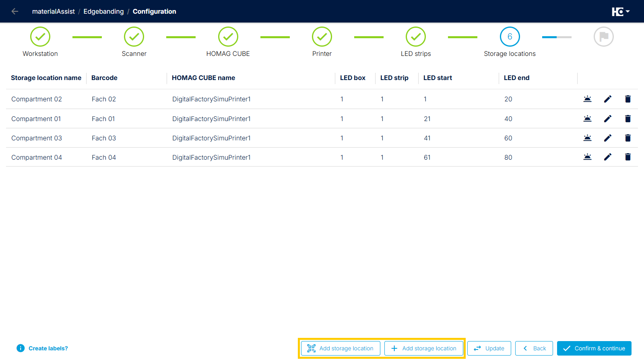Click the Update button

tap(489, 348)
